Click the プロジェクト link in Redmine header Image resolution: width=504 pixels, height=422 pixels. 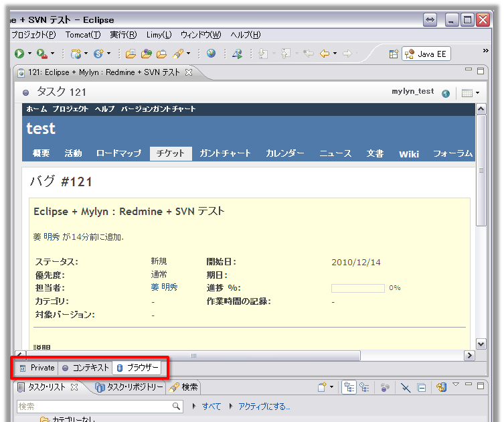pos(70,109)
